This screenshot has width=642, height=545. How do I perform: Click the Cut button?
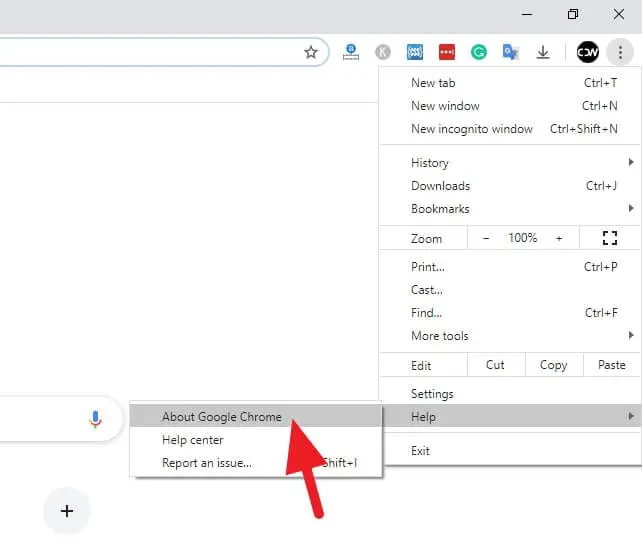tap(495, 365)
